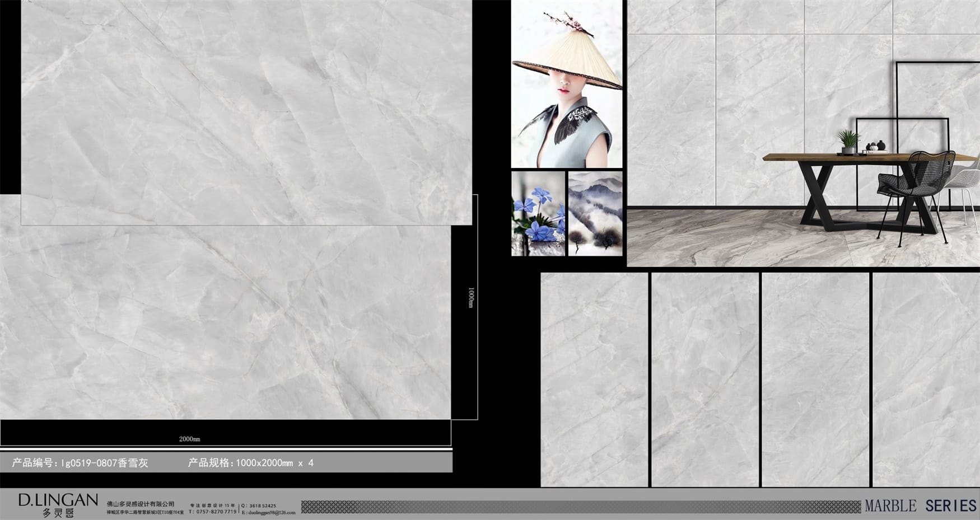The image size is (980, 520).
Task: Click the D.LINGAN brand logo
Action: [x=58, y=504]
